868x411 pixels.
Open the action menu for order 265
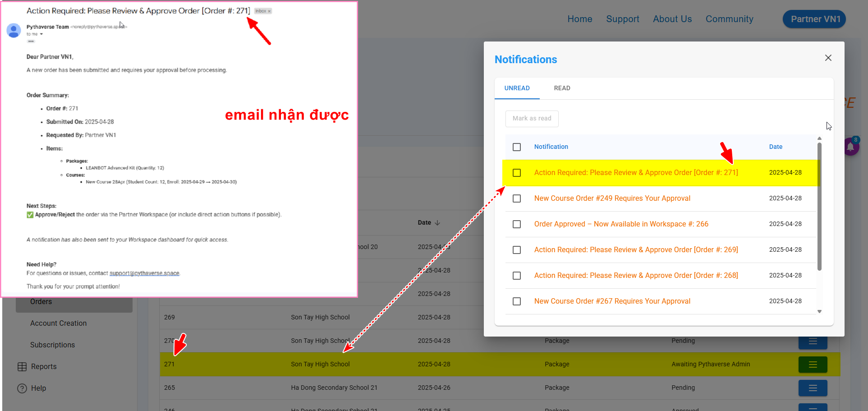click(x=813, y=388)
